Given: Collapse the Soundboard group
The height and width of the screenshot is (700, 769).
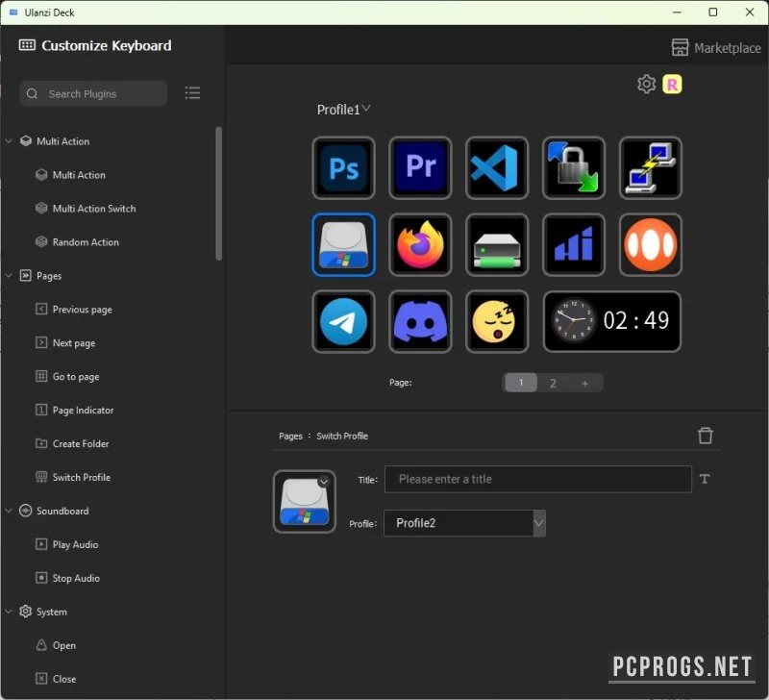Looking at the screenshot, I should [x=9, y=511].
